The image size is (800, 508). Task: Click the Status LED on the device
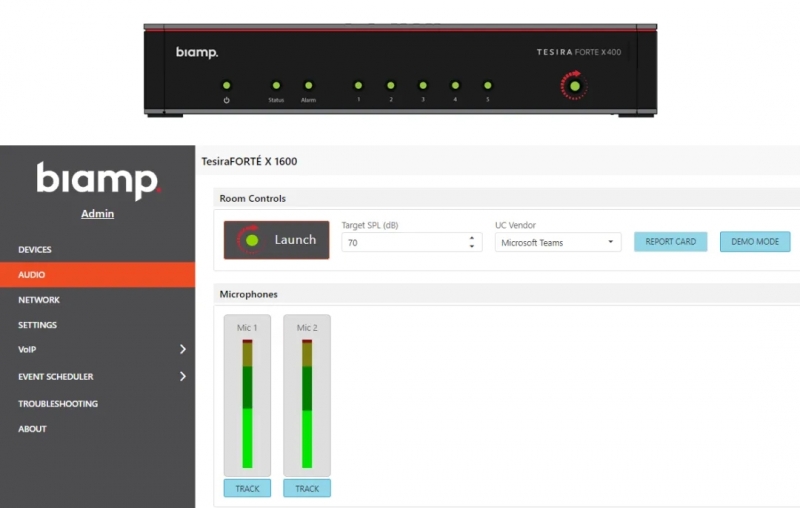point(276,85)
